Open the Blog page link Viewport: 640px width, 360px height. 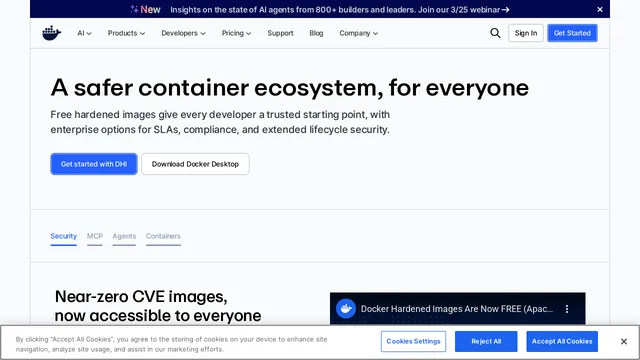(x=316, y=33)
